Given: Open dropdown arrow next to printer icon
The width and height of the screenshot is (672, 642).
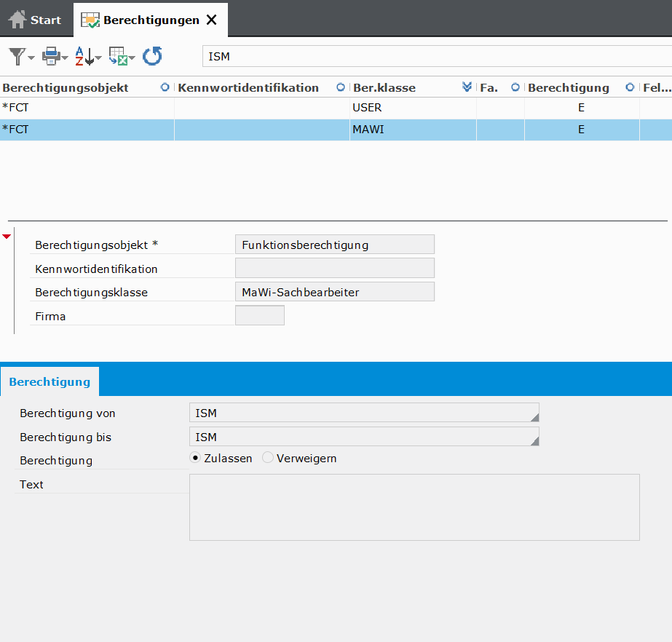Looking at the screenshot, I should coord(65,58).
